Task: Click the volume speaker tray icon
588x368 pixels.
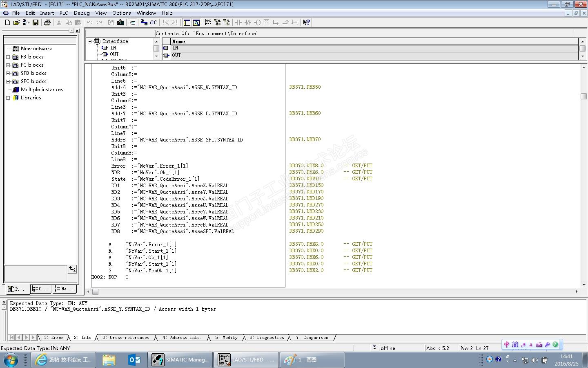Action: pyautogui.click(x=535, y=360)
